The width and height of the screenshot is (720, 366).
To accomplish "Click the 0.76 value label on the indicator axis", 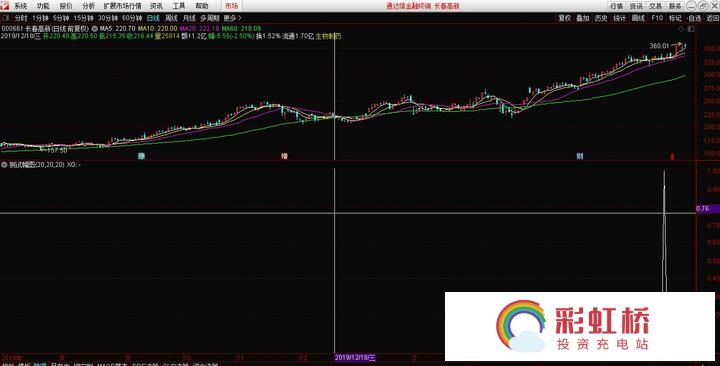I will coord(703,208).
